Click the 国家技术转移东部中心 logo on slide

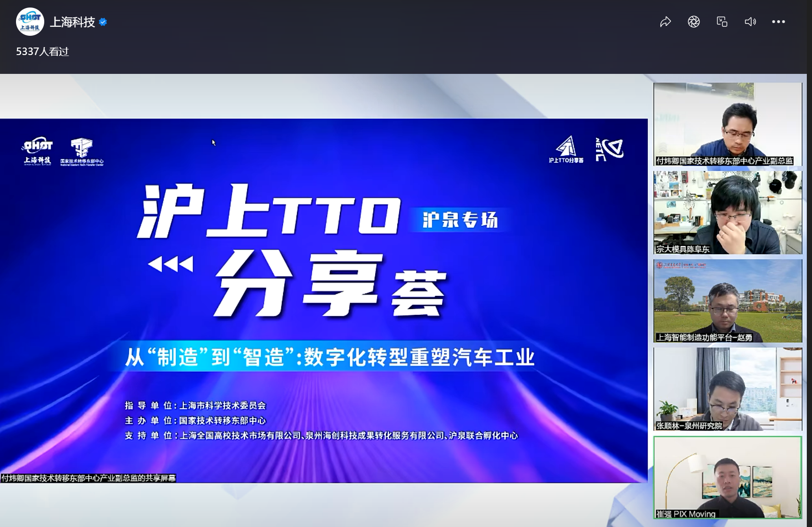coord(82,152)
